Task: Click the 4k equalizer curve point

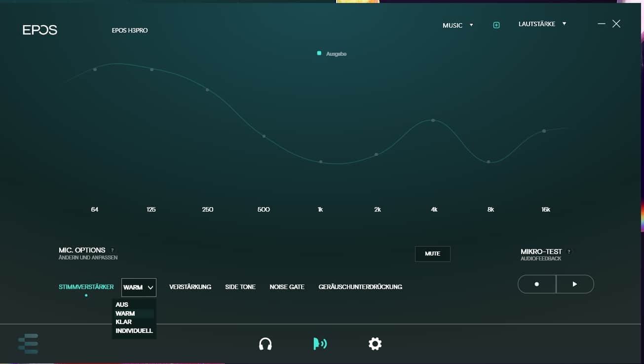Action: [x=433, y=120]
